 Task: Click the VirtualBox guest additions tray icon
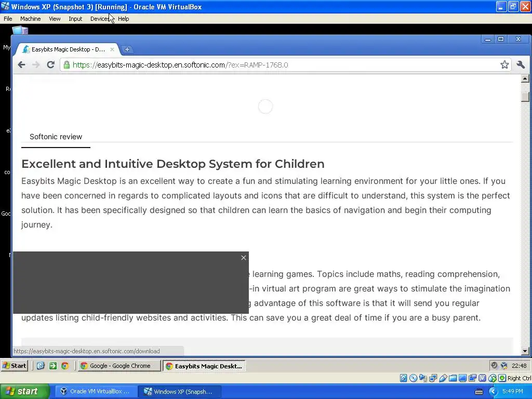coord(504,365)
